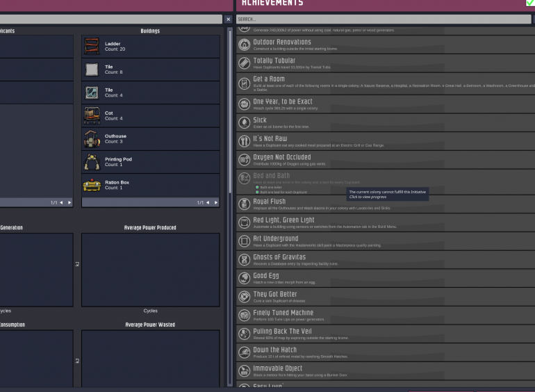Toggle 'Built one bed for each Duplicant' checkbox

[x=257, y=192]
